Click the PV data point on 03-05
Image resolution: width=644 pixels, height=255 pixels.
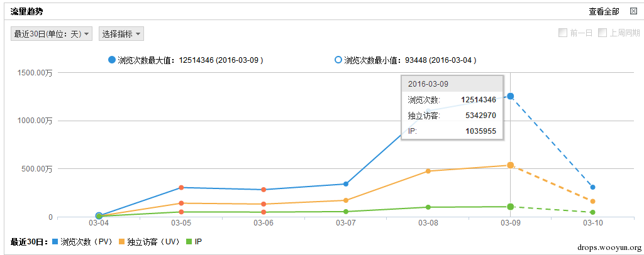181,188
